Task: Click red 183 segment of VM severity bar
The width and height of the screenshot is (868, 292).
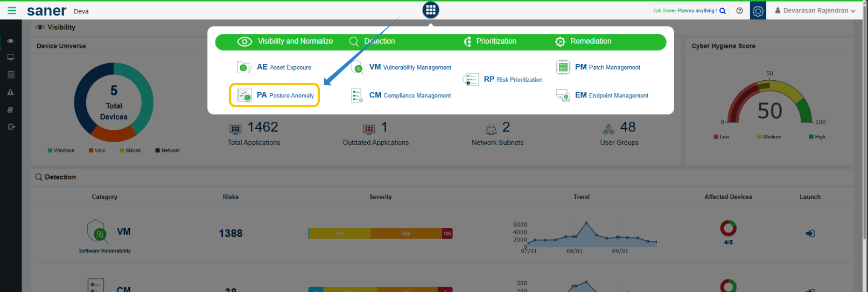Action: coord(447,233)
